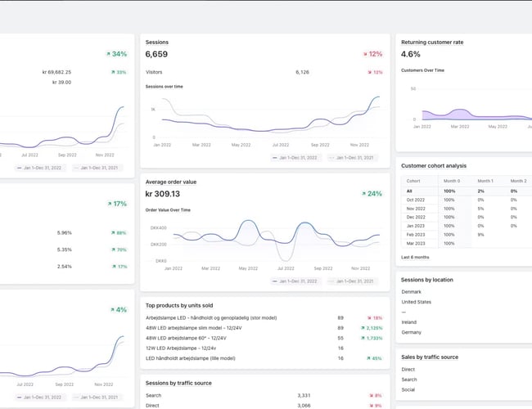The image size is (532, 409).
Task: Click Ireland in Sessions by location
Action: [x=409, y=322]
